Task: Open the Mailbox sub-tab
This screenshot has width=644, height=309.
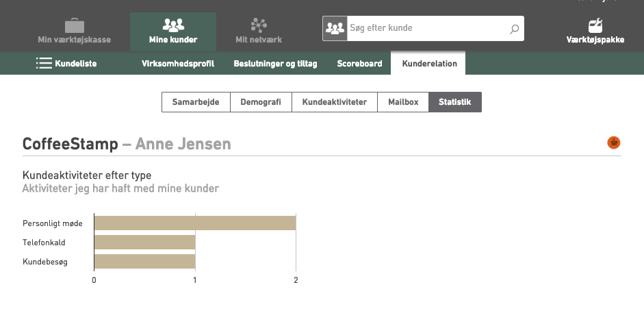Action: pos(403,102)
